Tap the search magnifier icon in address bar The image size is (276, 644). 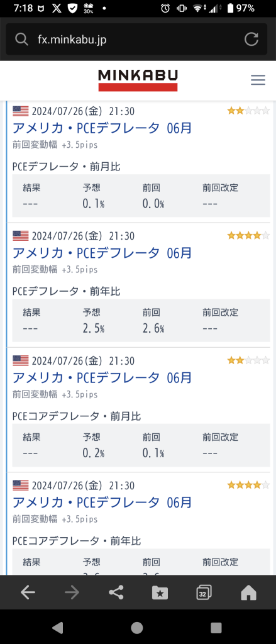coord(21,40)
